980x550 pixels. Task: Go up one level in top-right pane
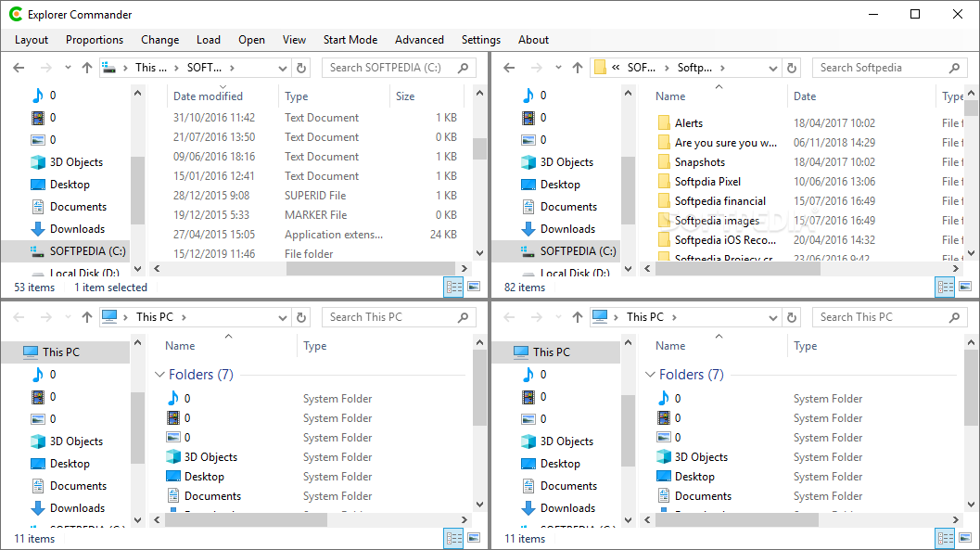coord(578,68)
